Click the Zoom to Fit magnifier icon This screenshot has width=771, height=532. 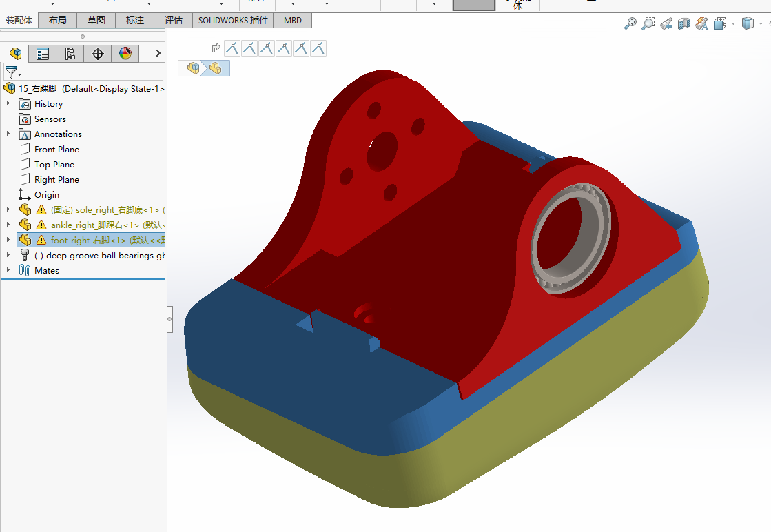coord(630,23)
